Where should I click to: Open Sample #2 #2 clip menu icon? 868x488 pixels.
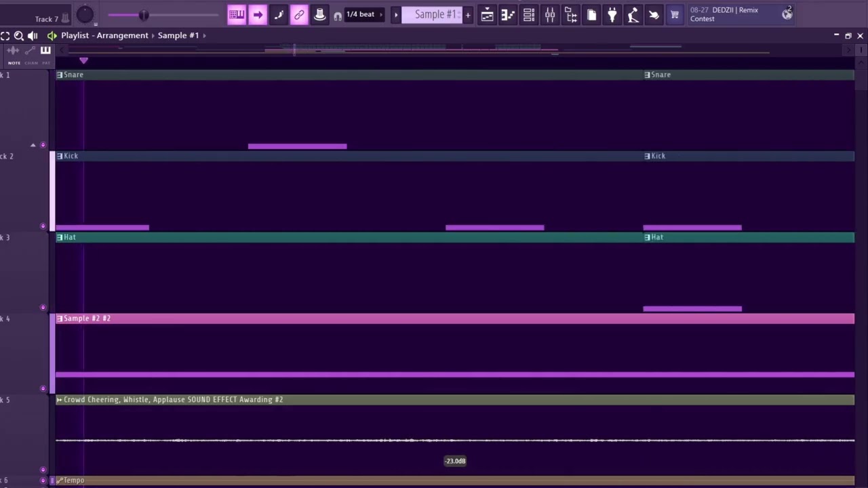60,318
